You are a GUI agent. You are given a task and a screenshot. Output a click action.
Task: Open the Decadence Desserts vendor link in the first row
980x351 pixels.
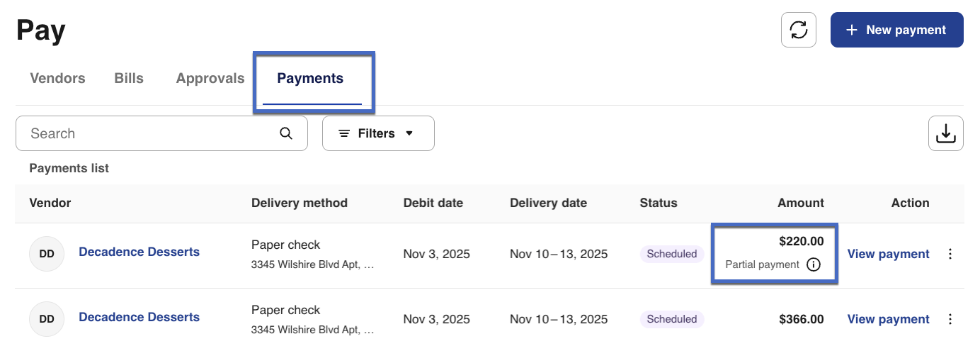tap(139, 252)
